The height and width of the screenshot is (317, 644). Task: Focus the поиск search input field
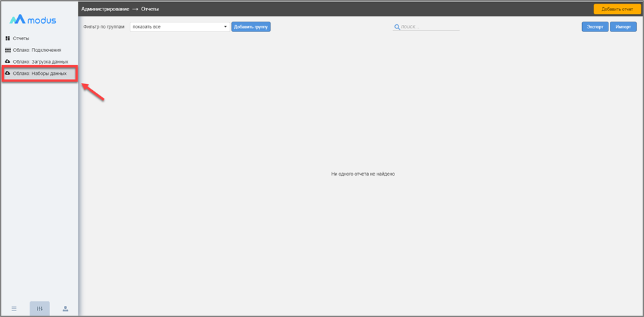(x=430, y=27)
